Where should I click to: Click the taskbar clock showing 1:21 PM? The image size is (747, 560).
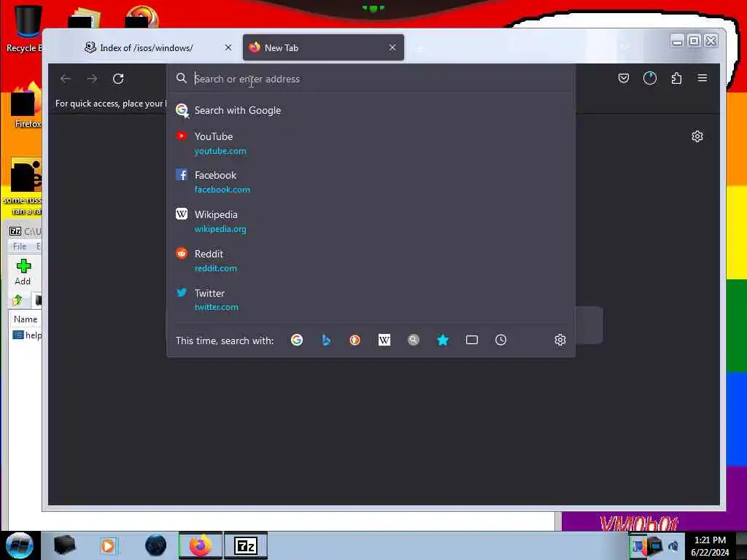pyautogui.click(x=710, y=545)
